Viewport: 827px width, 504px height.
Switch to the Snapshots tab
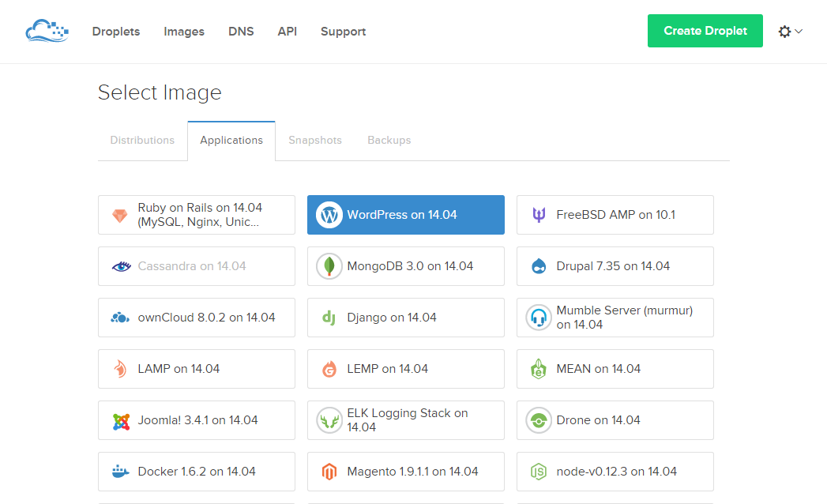coord(315,140)
